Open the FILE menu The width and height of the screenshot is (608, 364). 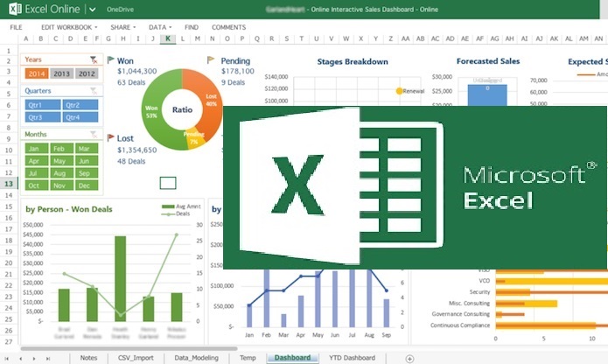17,27
